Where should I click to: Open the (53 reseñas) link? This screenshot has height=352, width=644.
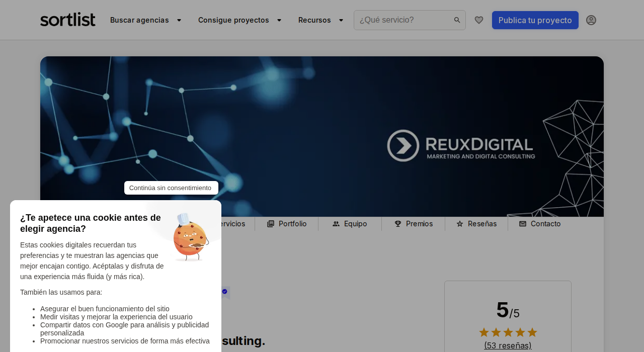click(508, 345)
